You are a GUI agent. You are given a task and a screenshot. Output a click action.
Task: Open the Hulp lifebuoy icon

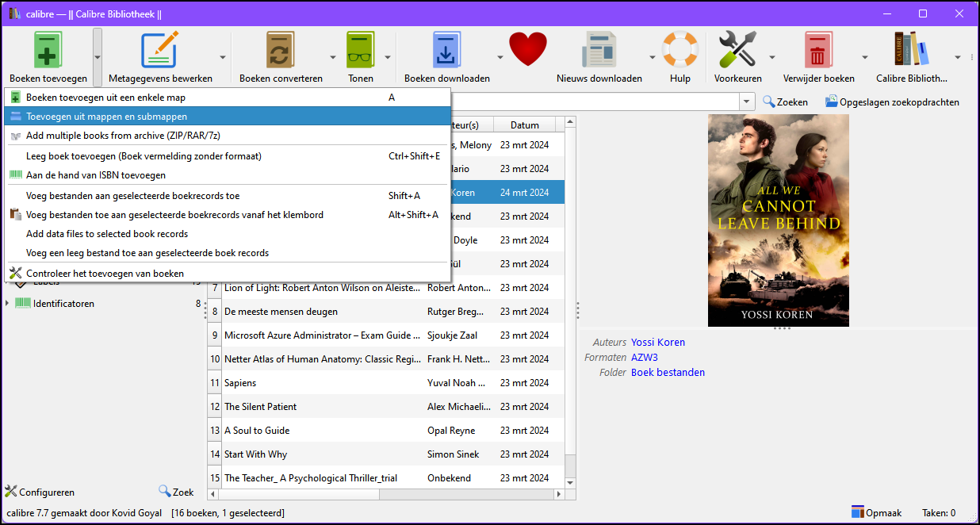(679, 56)
